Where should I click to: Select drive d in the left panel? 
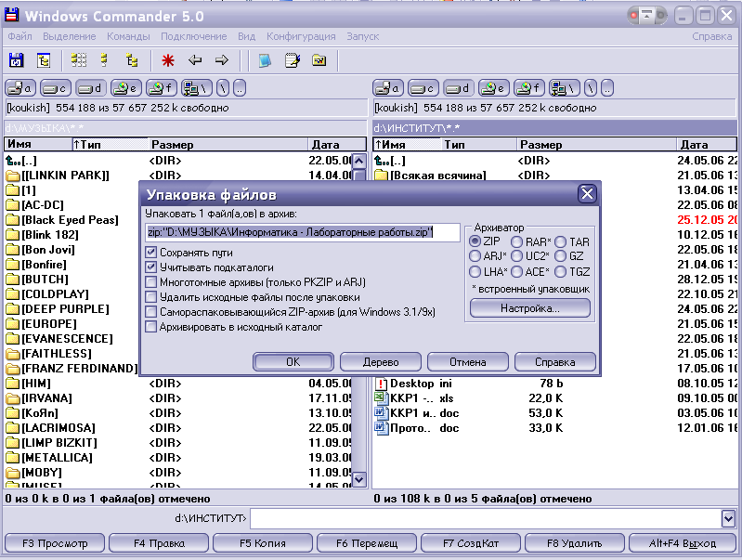(91, 88)
